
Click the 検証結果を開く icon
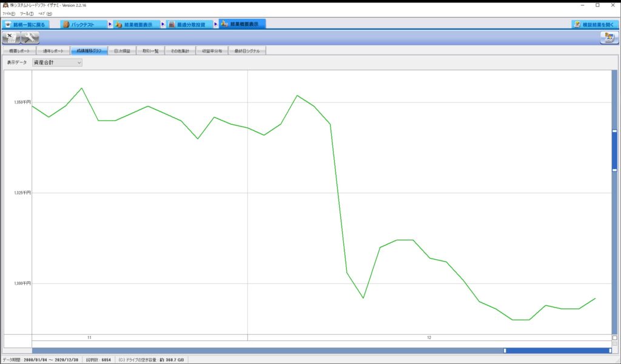[577, 24]
